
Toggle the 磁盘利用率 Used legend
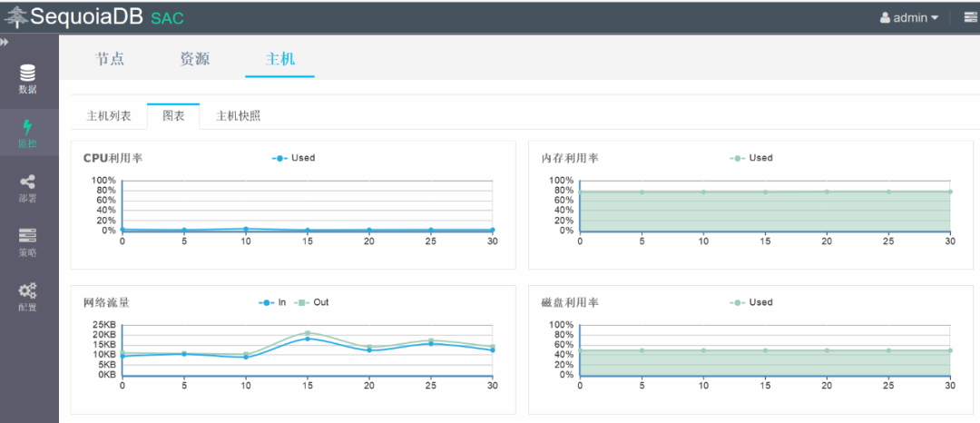tap(751, 302)
